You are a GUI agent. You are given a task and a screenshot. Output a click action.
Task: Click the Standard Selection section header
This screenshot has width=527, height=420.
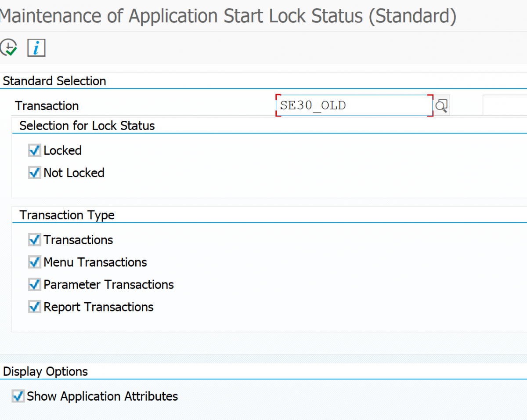pos(54,81)
